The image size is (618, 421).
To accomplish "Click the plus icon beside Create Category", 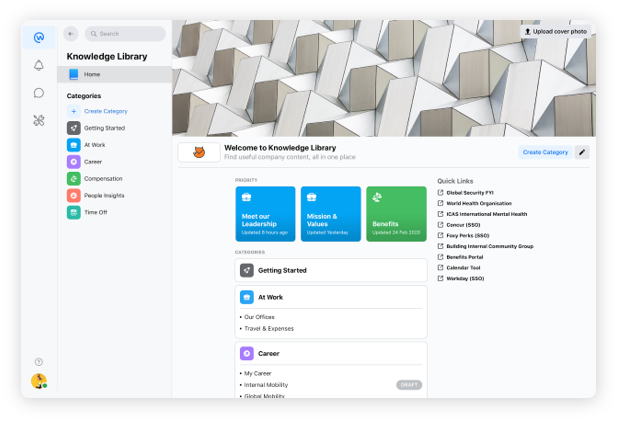I will pos(74,111).
